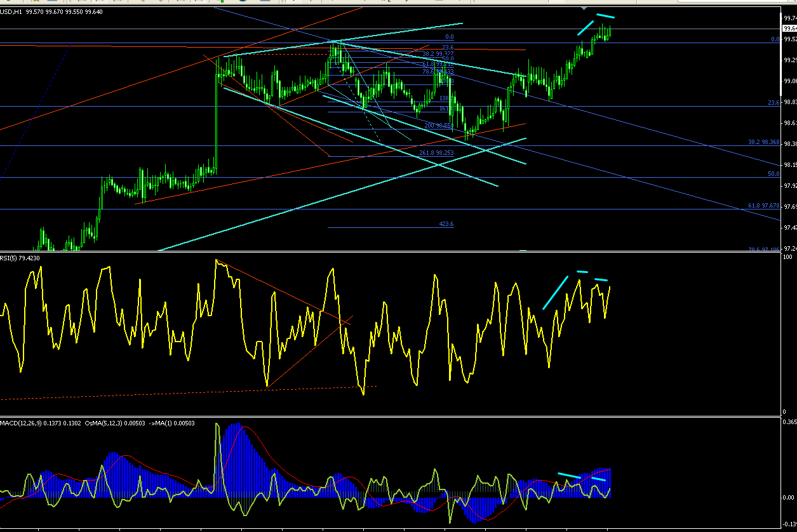
Task: Click the current price label 99.64
Action: (x=789, y=29)
